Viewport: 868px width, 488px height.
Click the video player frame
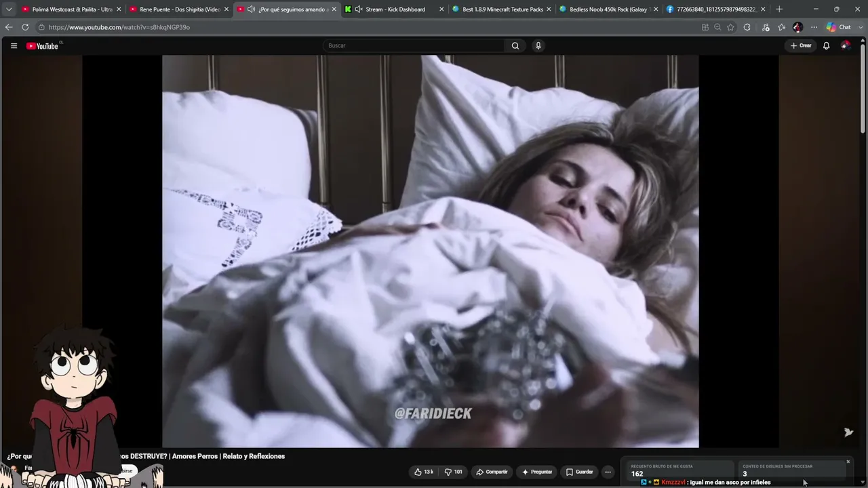tap(431, 251)
